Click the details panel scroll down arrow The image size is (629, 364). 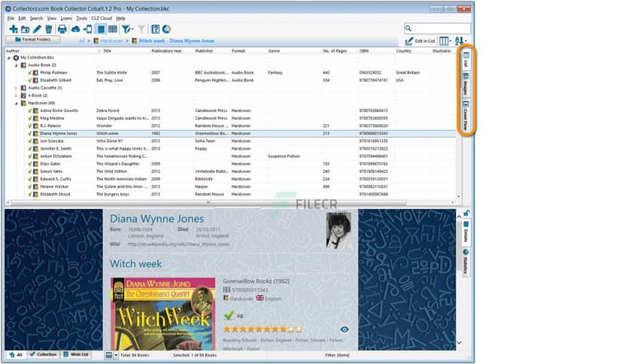(x=459, y=343)
